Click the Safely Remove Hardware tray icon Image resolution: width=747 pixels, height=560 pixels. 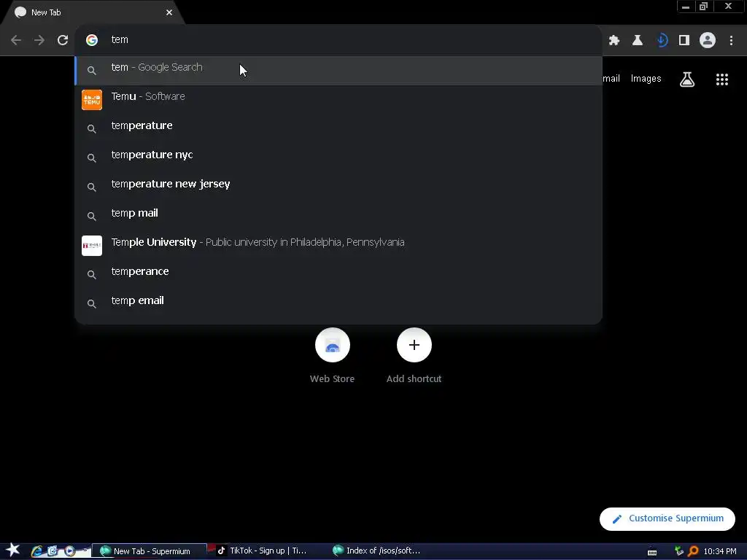coord(679,551)
